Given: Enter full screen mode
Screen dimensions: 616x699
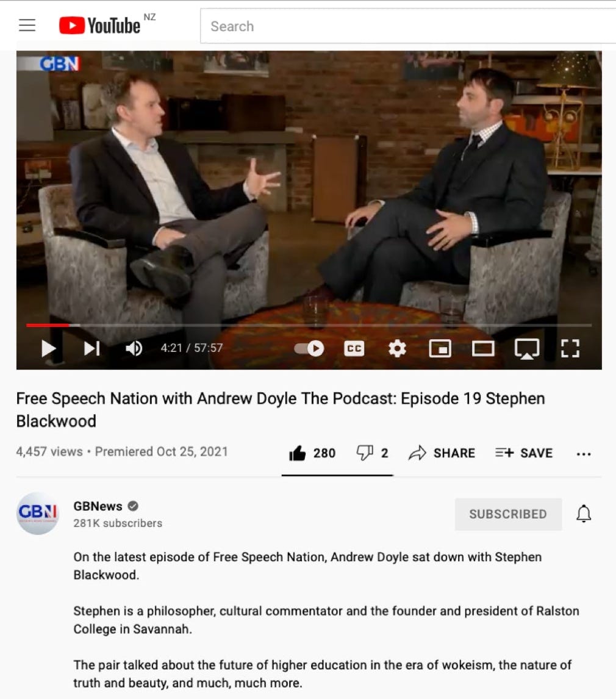Looking at the screenshot, I should coord(570,348).
